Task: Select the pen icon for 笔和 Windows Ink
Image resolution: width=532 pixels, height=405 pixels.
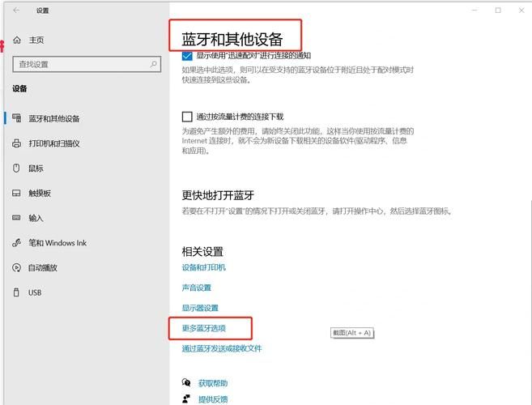Action: (16, 243)
